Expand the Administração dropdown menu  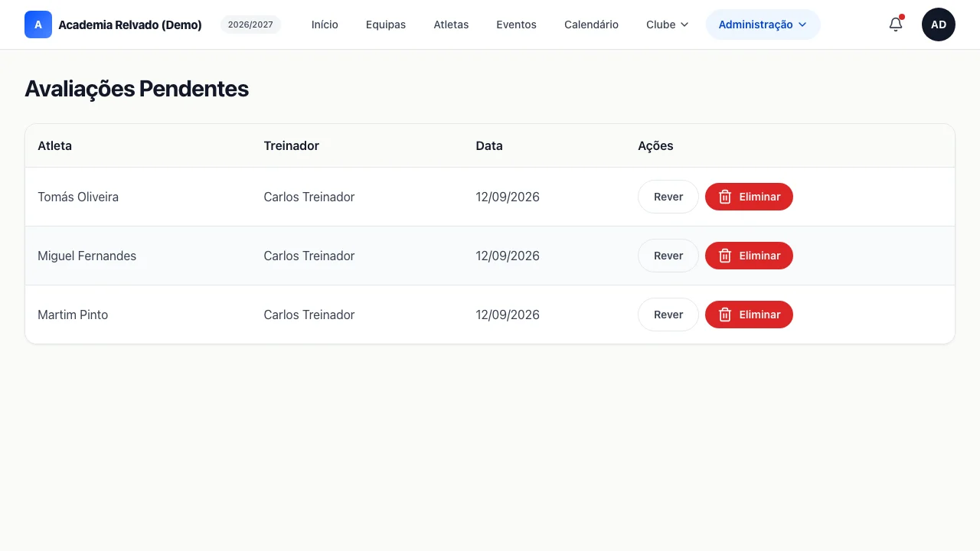click(x=763, y=24)
